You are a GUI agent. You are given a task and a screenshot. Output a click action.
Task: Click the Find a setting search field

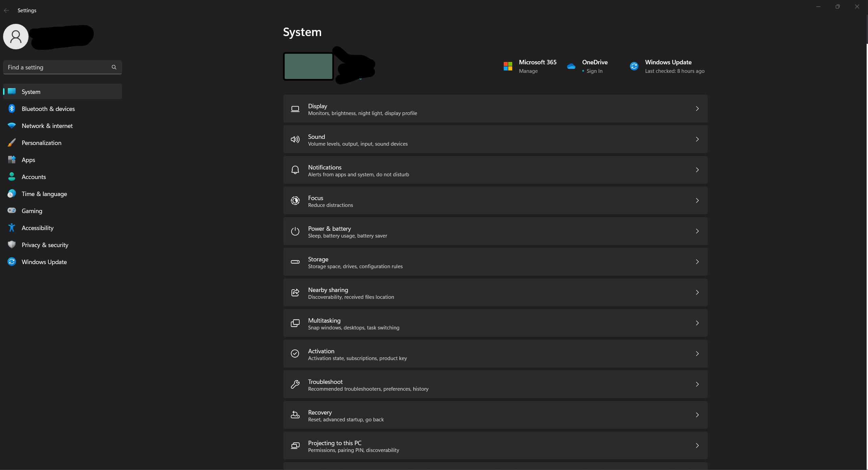[x=58, y=67]
